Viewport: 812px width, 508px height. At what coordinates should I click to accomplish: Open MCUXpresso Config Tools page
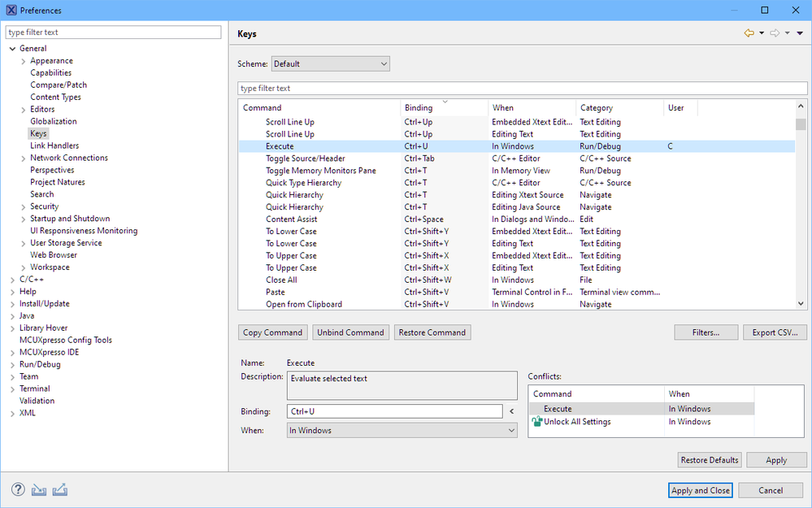tap(66, 340)
